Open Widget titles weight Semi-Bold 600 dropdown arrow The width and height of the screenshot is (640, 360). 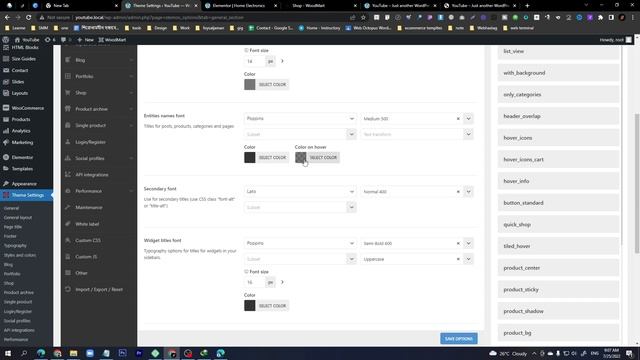[469, 243]
